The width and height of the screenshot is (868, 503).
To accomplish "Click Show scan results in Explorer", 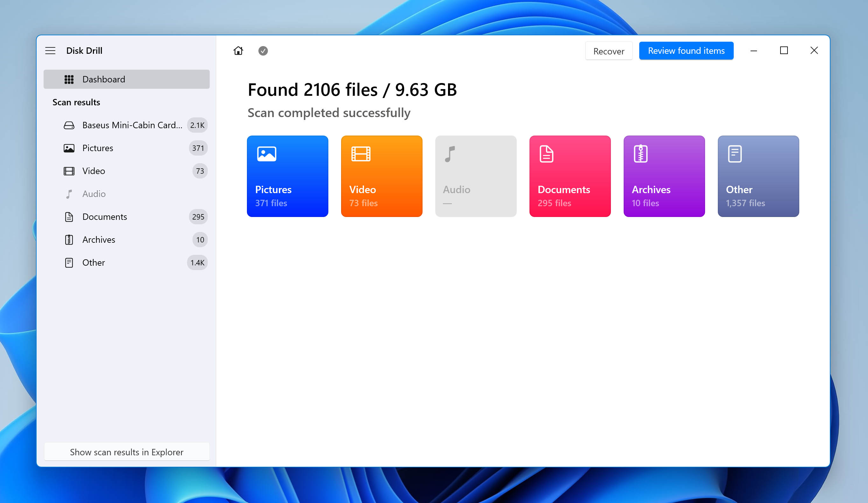I will [x=126, y=452].
